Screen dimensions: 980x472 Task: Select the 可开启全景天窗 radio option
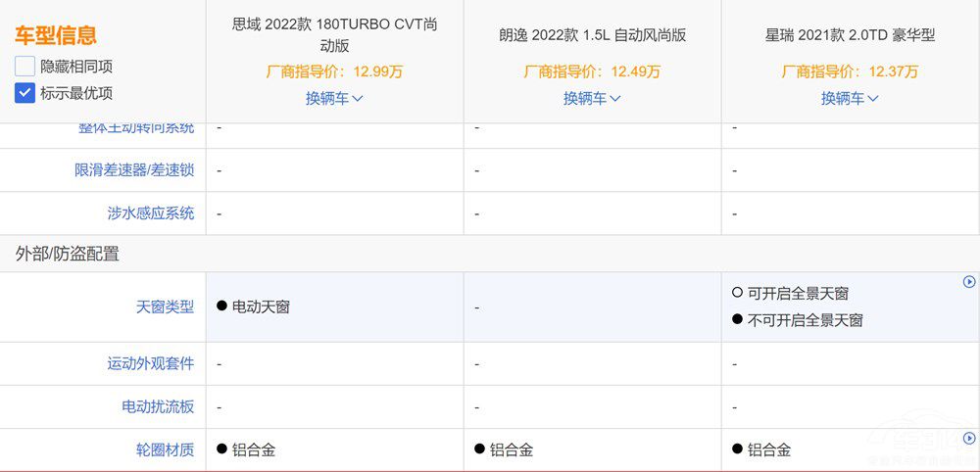coord(738,293)
